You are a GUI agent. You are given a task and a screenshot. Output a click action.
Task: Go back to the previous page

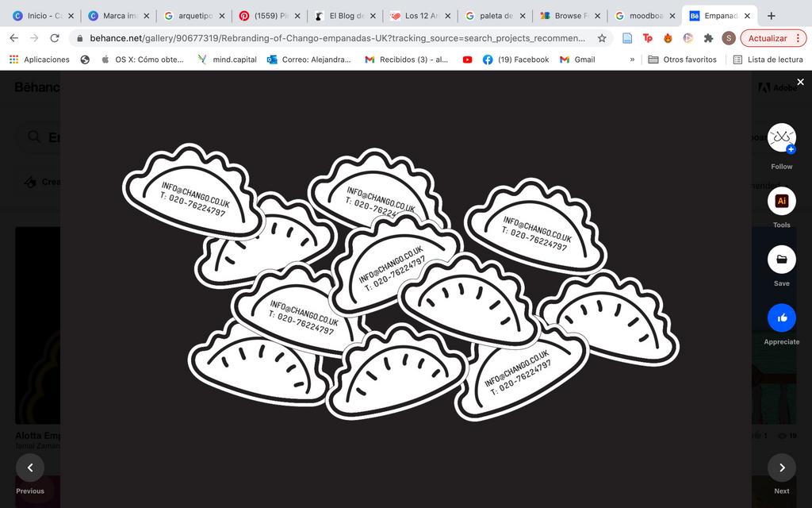[x=14, y=38]
